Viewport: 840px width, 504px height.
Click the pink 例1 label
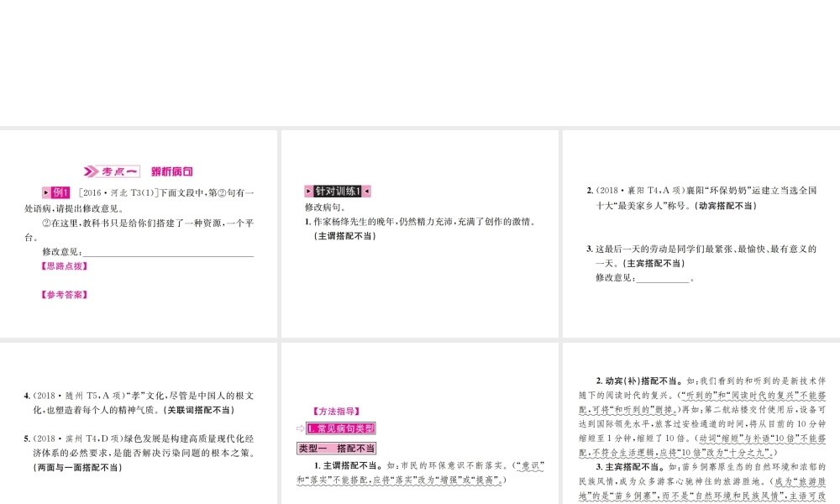60,192
